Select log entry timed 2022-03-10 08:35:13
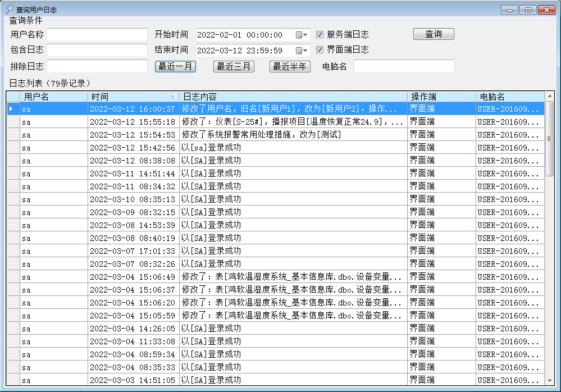Screen dimensions: 561x392 click(276, 199)
